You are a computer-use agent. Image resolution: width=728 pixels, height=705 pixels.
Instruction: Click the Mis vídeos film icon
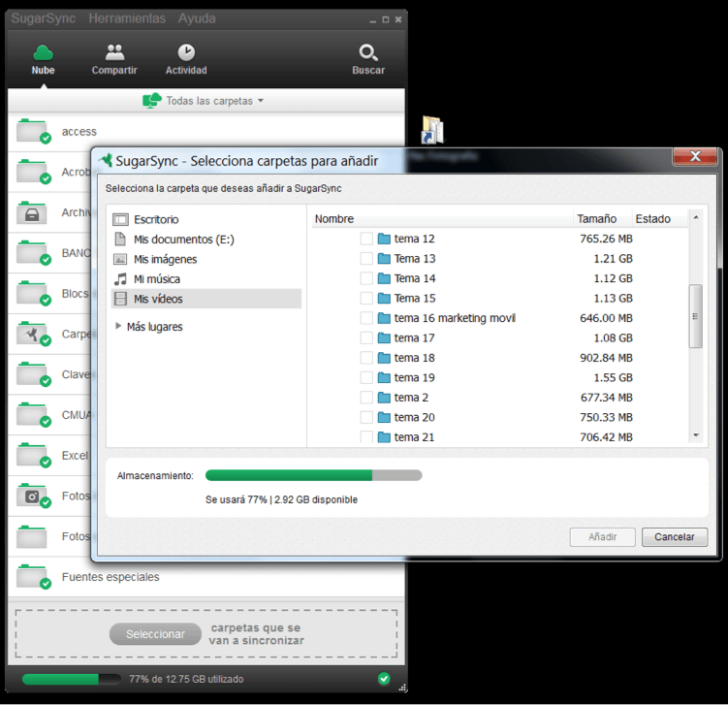pyautogui.click(x=120, y=299)
